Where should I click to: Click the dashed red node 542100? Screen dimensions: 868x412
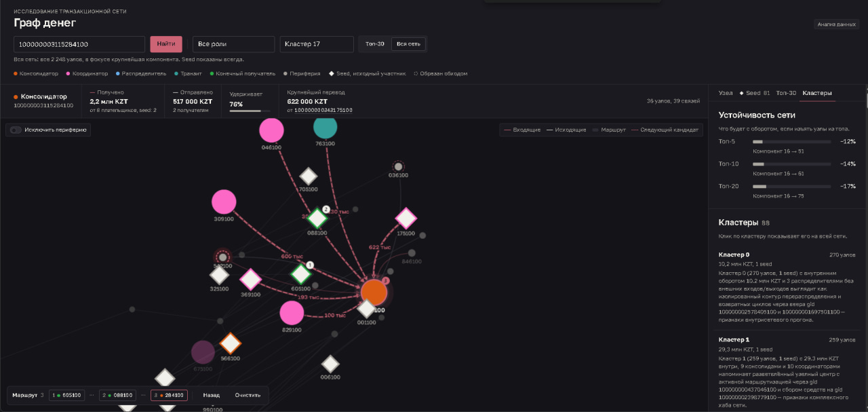pos(222,257)
